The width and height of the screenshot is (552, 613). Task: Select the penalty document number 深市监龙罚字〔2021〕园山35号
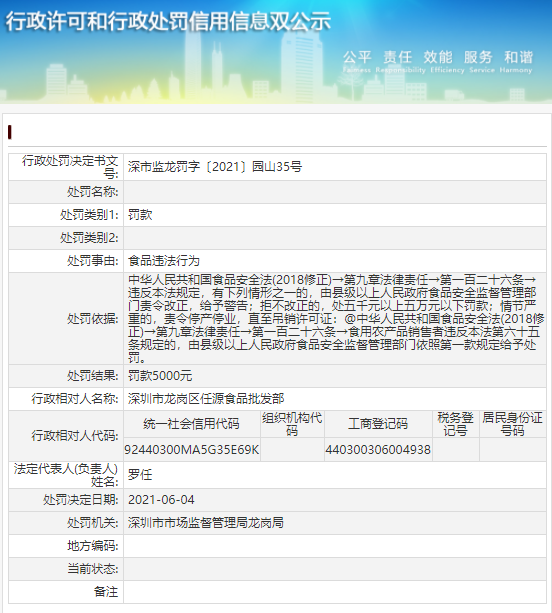215,167
